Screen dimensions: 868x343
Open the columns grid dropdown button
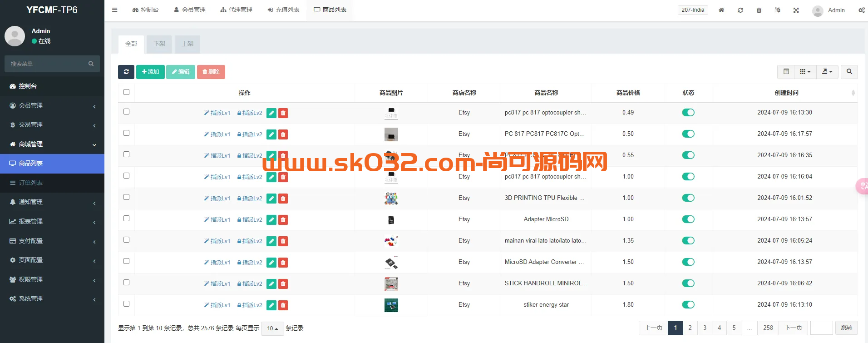pos(805,72)
